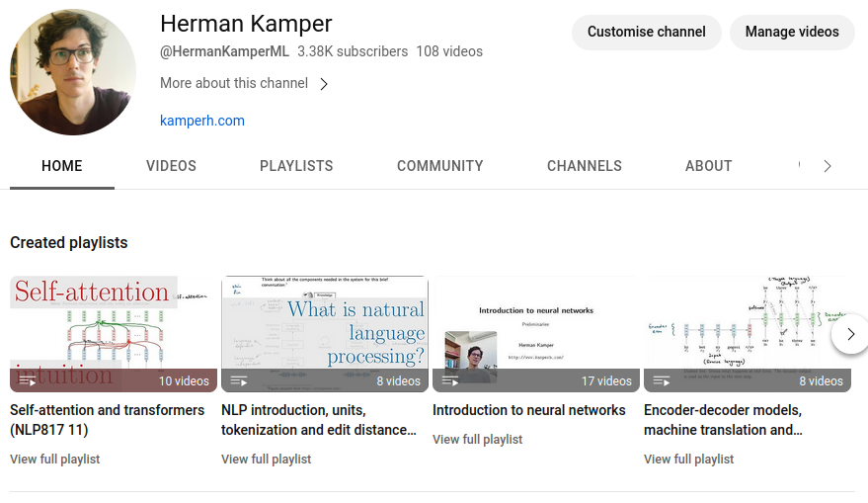This screenshot has width=868, height=503.
Task: Click playlist icon on NLP introduction thumbnail
Action: tap(239, 381)
